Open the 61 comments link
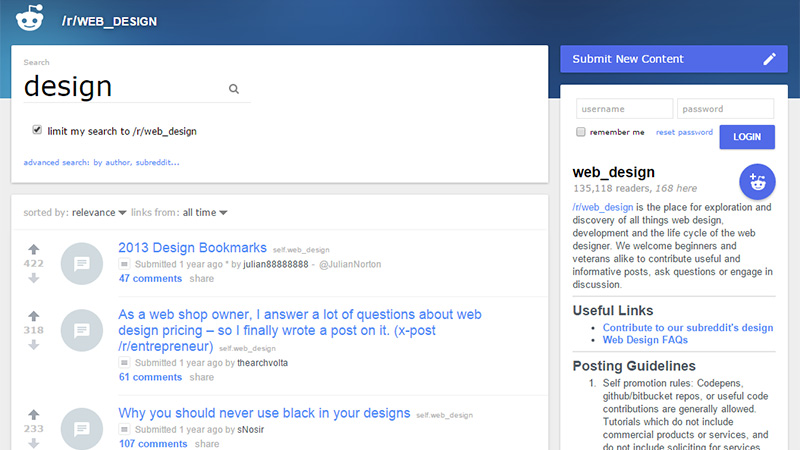Image resolution: width=800 pixels, height=450 pixels. point(151,377)
